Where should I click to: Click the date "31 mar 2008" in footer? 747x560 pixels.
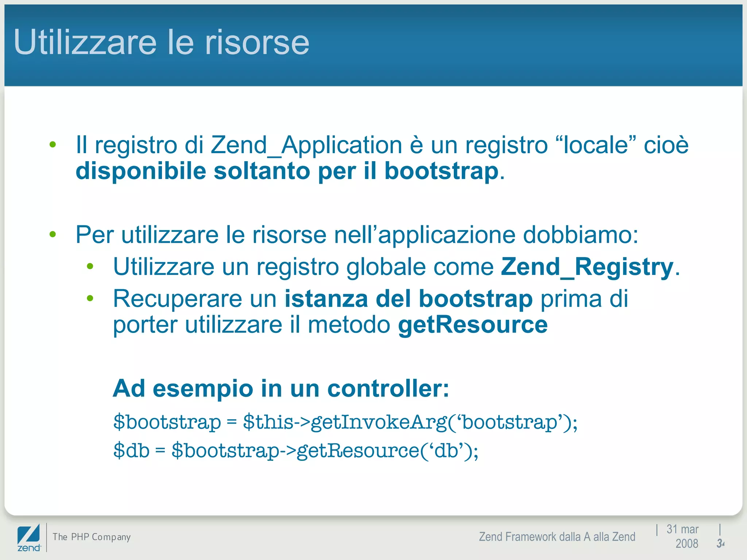point(682,536)
